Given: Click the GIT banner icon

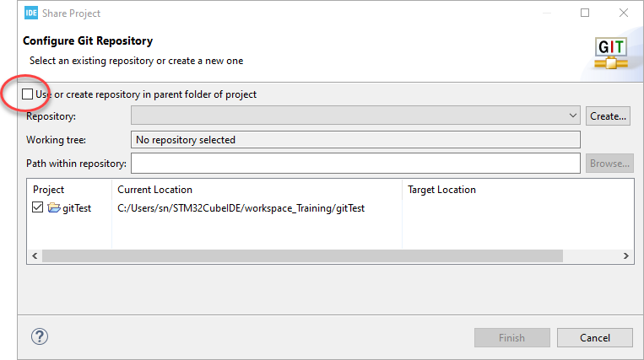Looking at the screenshot, I should (611, 53).
